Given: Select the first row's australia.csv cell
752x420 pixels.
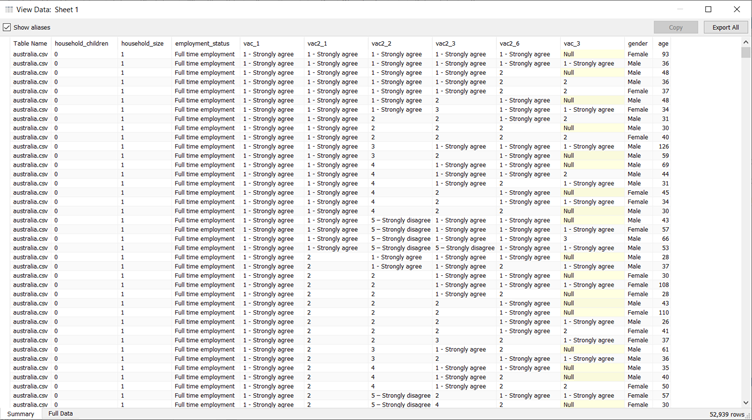Looking at the screenshot, I should point(30,54).
